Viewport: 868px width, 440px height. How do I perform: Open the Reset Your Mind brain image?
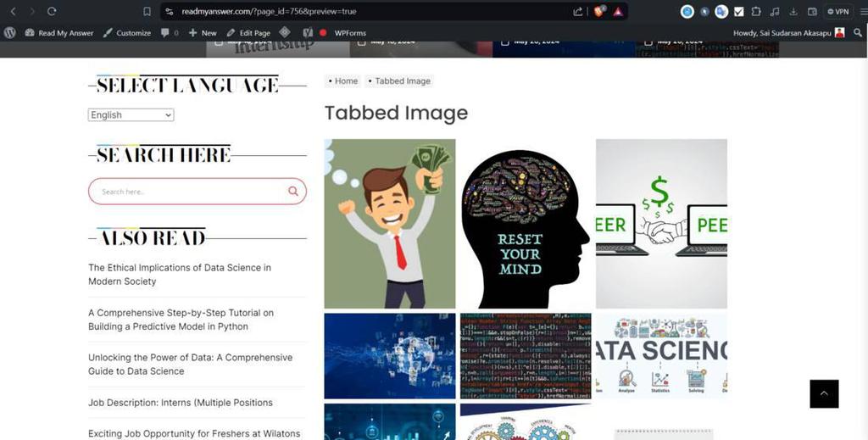[x=526, y=224]
